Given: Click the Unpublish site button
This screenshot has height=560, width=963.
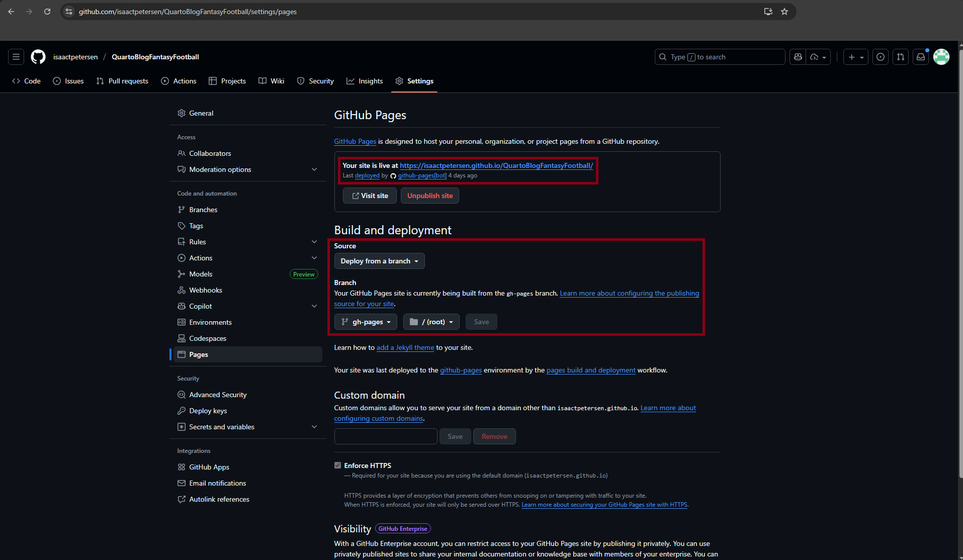Looking at the screenshot, I should (x=430, y=196).
